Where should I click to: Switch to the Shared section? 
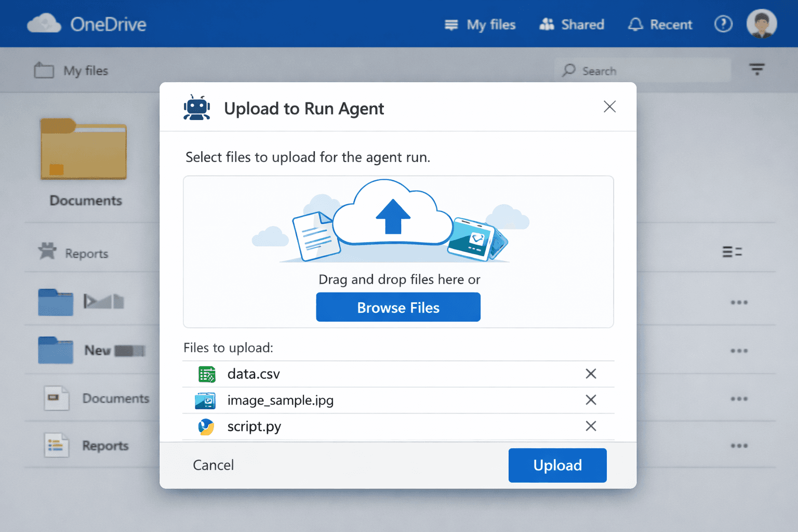point(571,24)
